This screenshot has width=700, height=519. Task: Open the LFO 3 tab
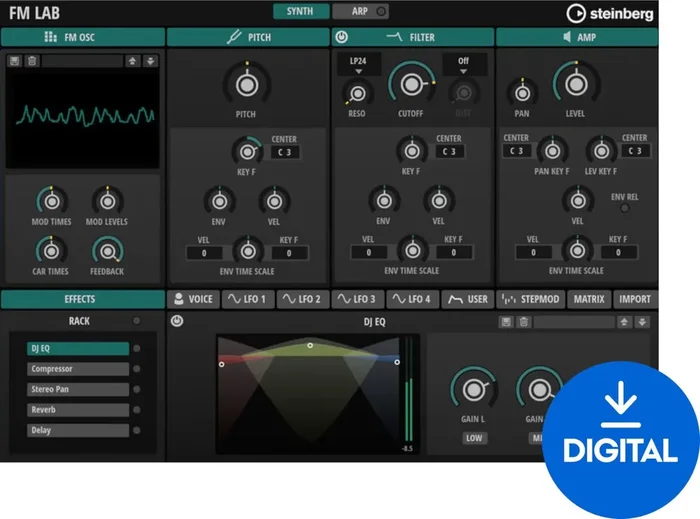[357, 299]
